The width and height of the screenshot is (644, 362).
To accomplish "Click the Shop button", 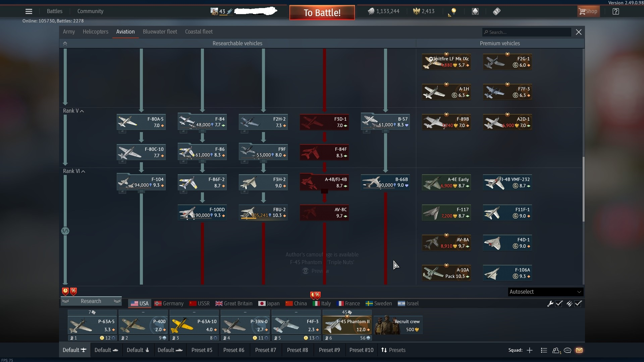I will point(588,11).
